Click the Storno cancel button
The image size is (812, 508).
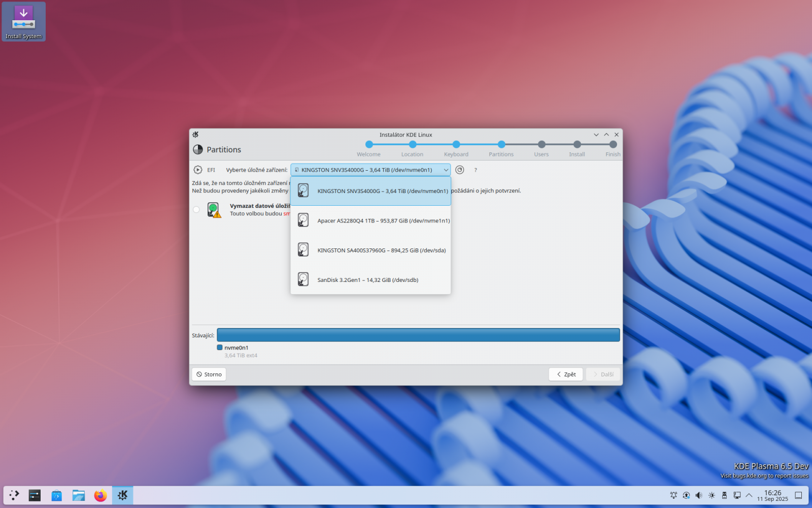(209, 374)
